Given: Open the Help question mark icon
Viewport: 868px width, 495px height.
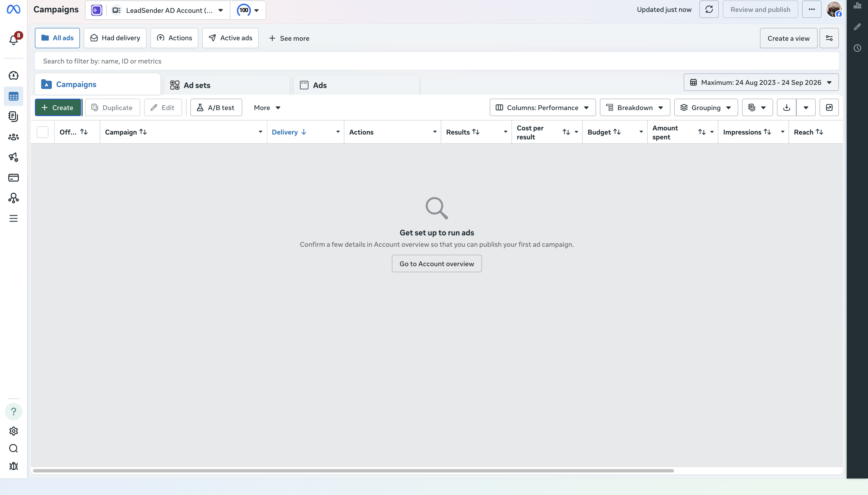Looking at the screenshot, I should (x=14, y=411).
